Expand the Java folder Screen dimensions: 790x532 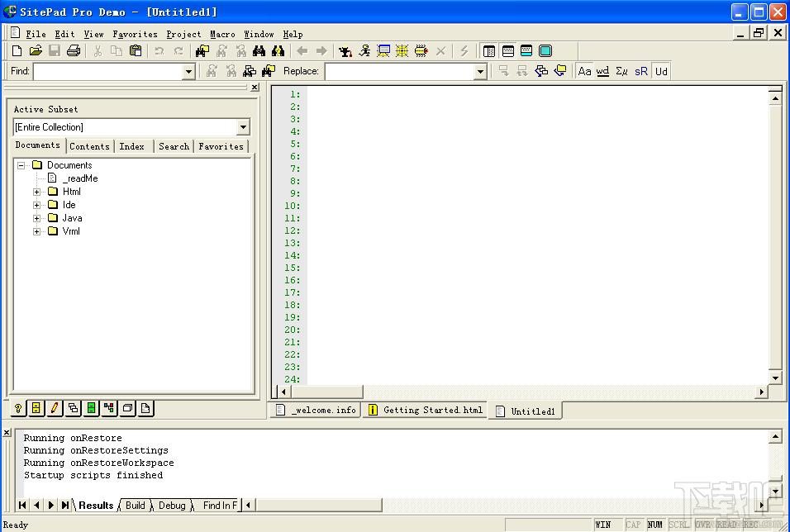(37, 218)
